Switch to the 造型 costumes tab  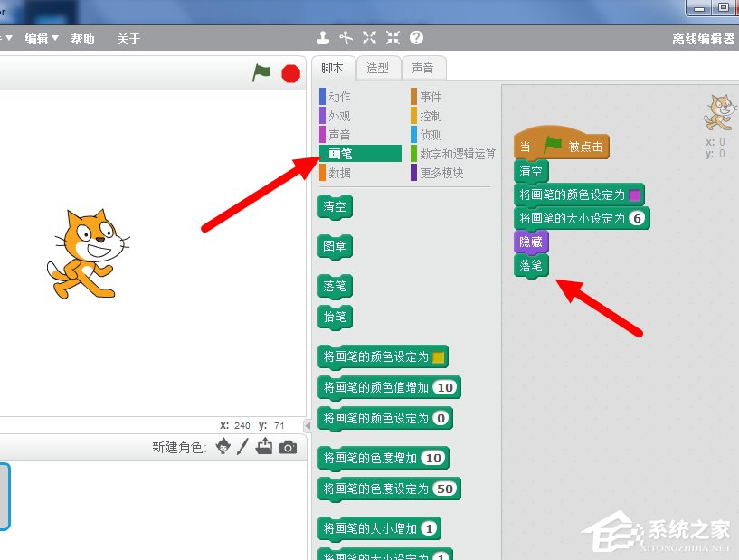379,67
